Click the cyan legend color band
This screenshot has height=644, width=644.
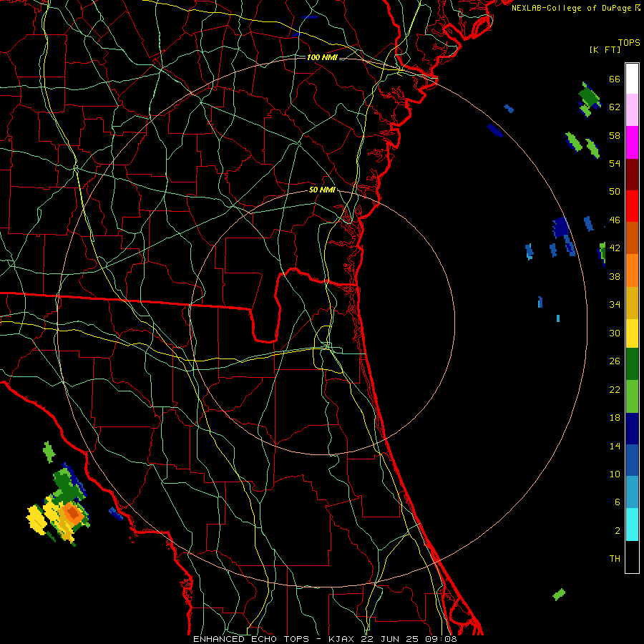click(632, 525)
